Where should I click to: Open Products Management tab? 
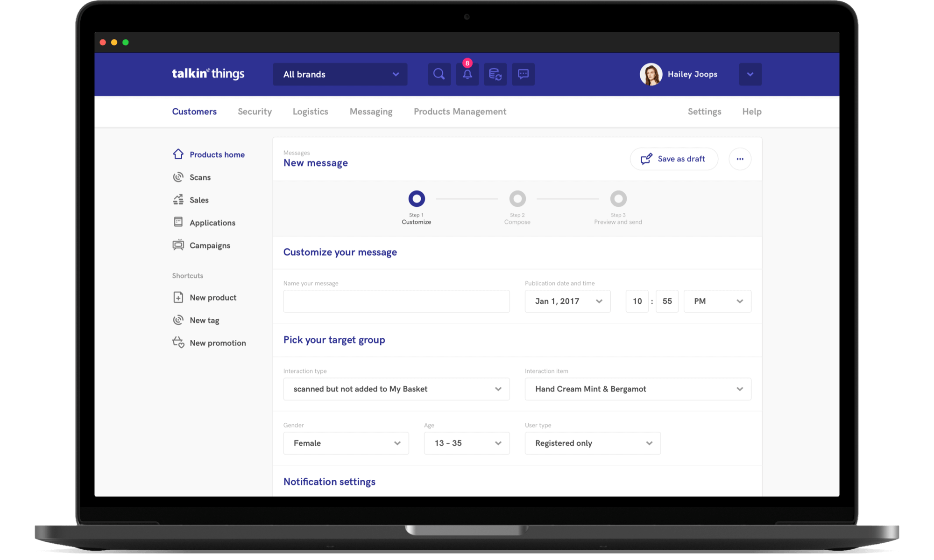[460, 112]
